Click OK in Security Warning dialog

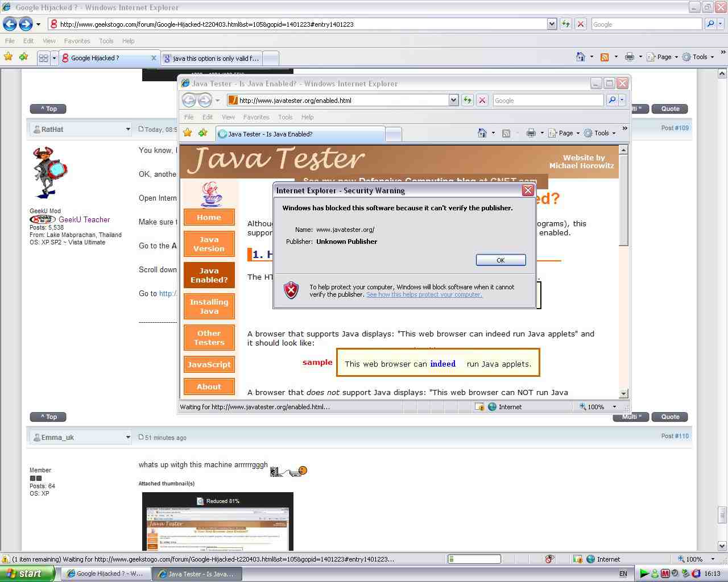(500, 260)
